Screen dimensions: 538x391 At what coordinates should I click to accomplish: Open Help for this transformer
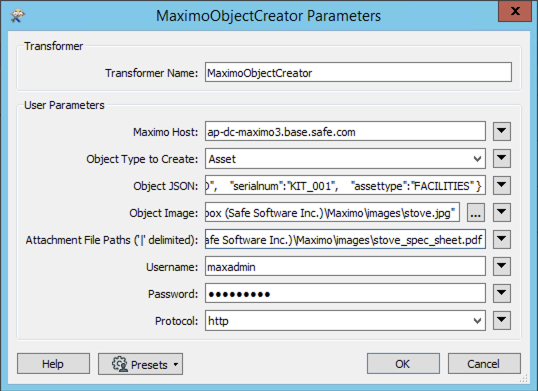pyautogui.click(x=53, y=364)
